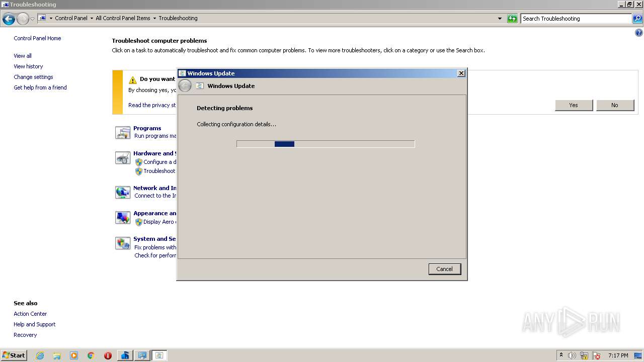
Task: Click the Appearance and Personalization category icon
Action: click(x=123, y=218)
